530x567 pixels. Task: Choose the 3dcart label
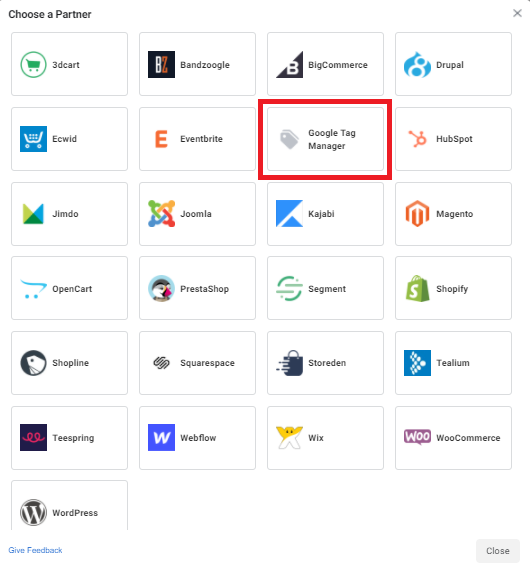66,65
